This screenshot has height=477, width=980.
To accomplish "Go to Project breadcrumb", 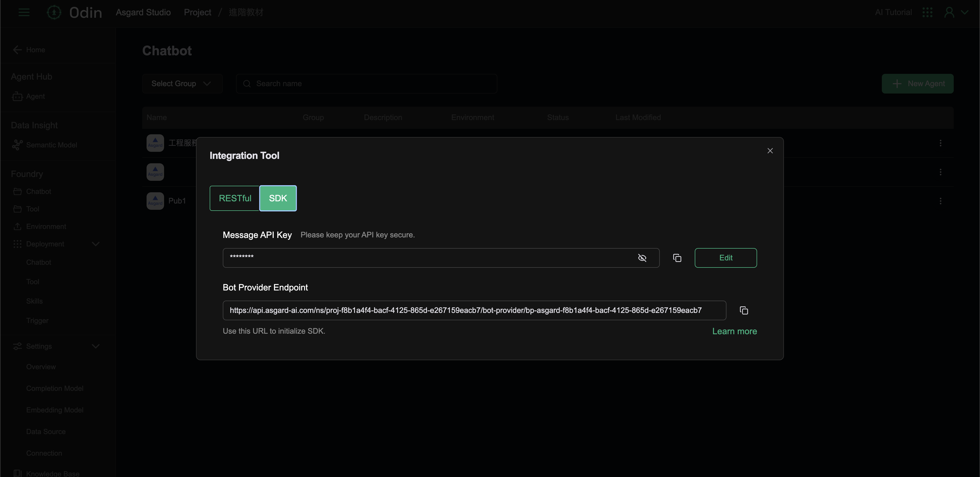I will pyautogui.click(x=197, y=12).
